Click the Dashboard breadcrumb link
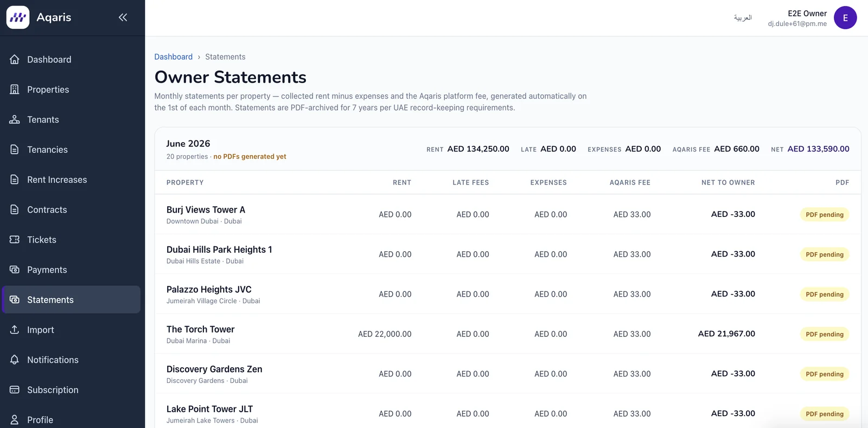This screenshot has width=868, height=428. point(173,56)
